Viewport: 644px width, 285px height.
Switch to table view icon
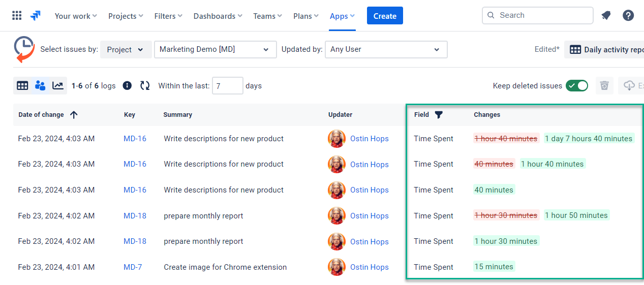(x=22, y=86)
